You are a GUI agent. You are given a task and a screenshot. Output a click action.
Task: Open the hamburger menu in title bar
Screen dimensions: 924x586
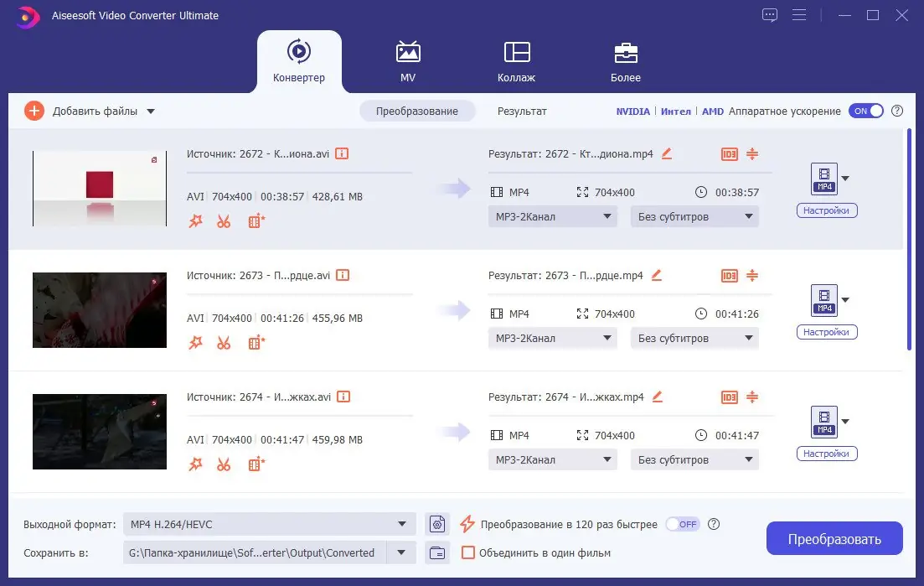(x=799, y=15)
